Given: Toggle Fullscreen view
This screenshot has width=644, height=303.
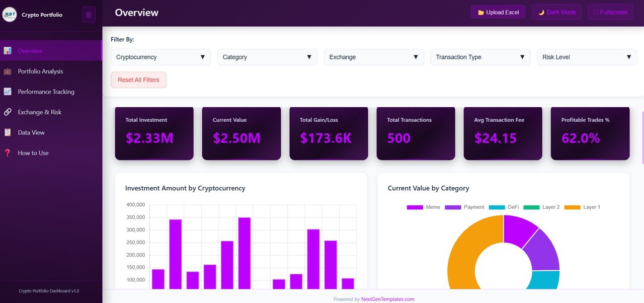Looking at the screenshot, I should click(610, 12).
